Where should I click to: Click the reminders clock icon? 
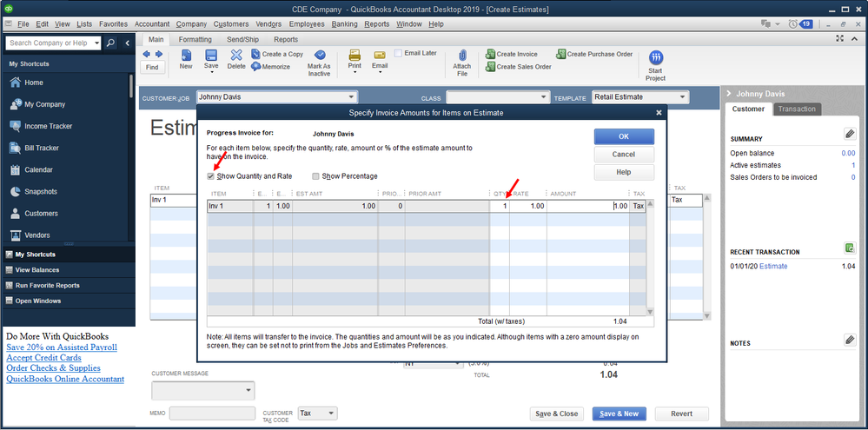(794, 23)
